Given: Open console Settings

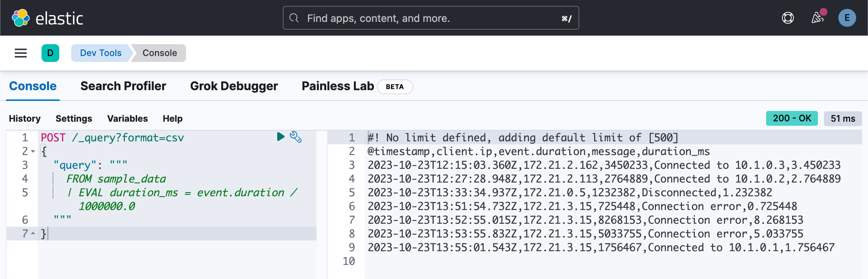Looking at the screenshot, I should 74,119.
